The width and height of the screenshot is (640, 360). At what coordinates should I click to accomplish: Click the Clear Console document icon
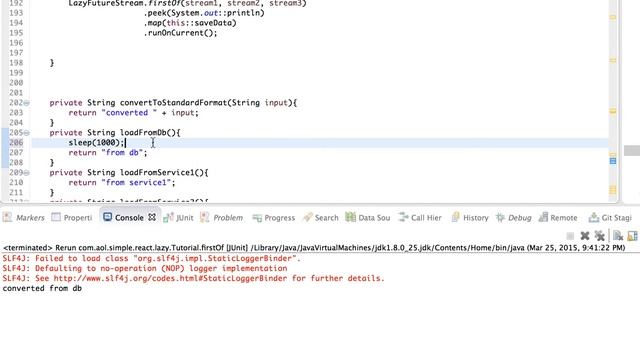tap(618, 236)
